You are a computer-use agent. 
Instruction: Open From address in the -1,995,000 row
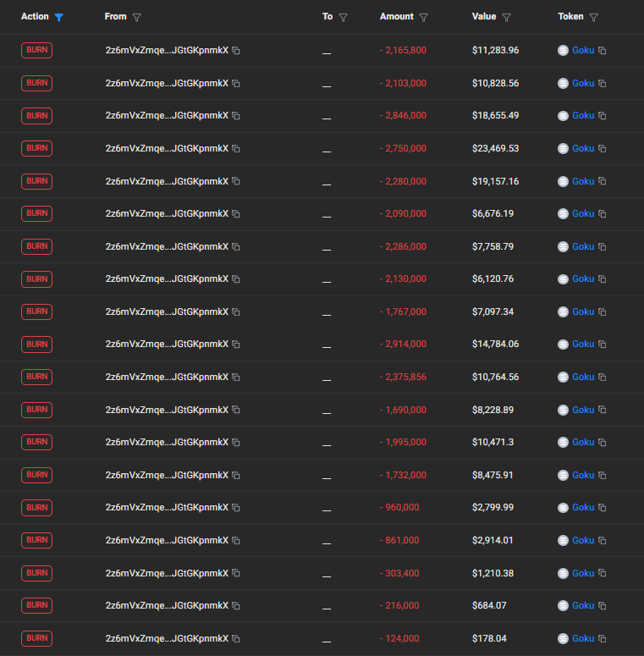[x=167, y=442]
